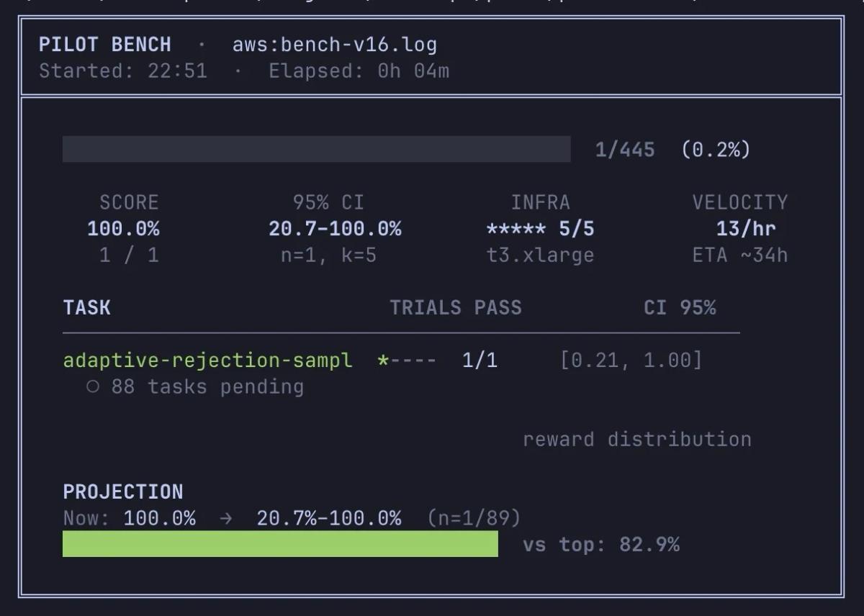The image size is (864, 616).
Task: Click the TRIALS PASS column header
Action: tap(455, 307)
